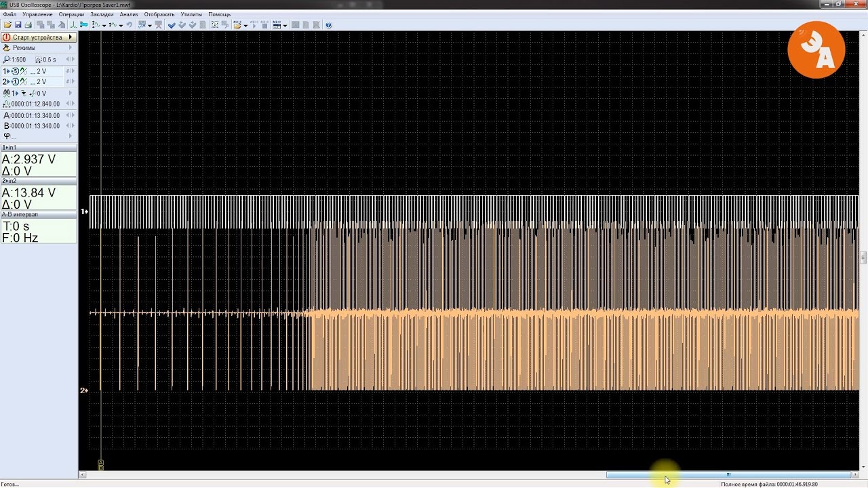Click the remove bookmark flag icon
Viewport: 868px width, 488px height.
point(159,25)
